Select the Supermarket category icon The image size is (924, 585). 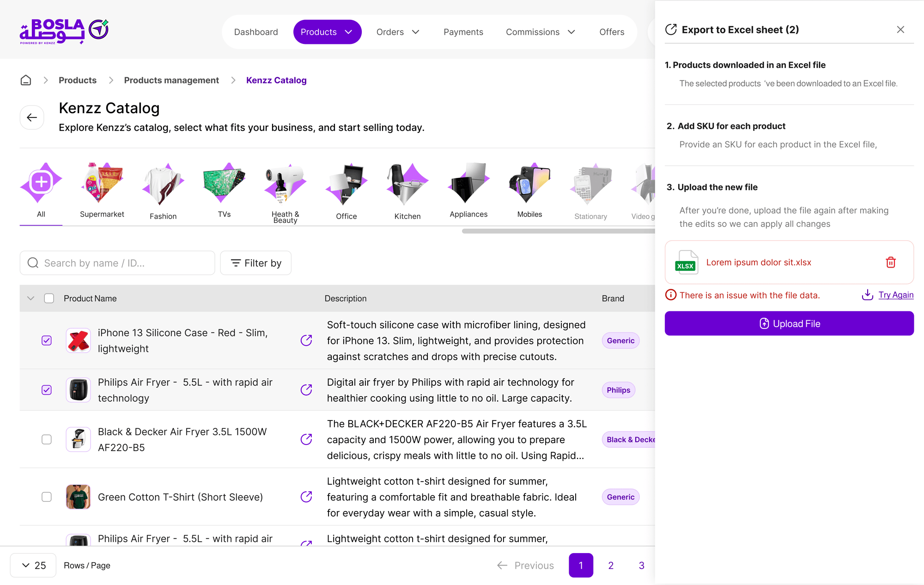(x=102, y=183)
